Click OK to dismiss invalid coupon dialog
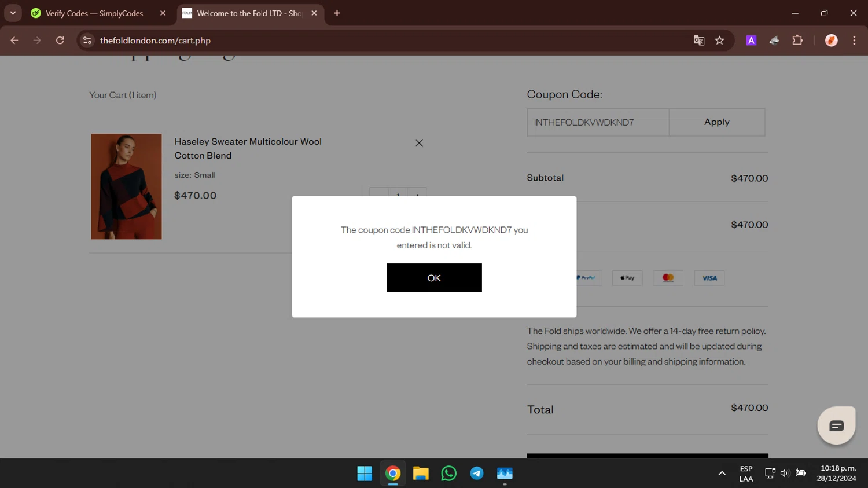The height and width of the screenshot is (488, 868). pyautogui.click(x=434, y=278)
